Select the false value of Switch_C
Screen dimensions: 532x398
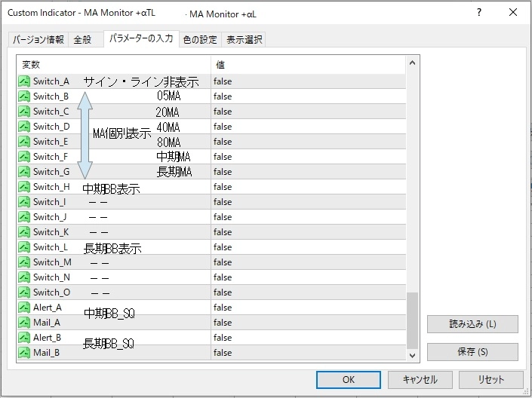click(223, 112)
